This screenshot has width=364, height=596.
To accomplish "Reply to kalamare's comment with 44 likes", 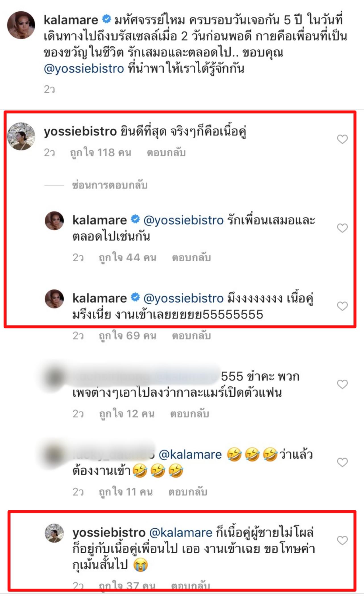I will [191, 258].
